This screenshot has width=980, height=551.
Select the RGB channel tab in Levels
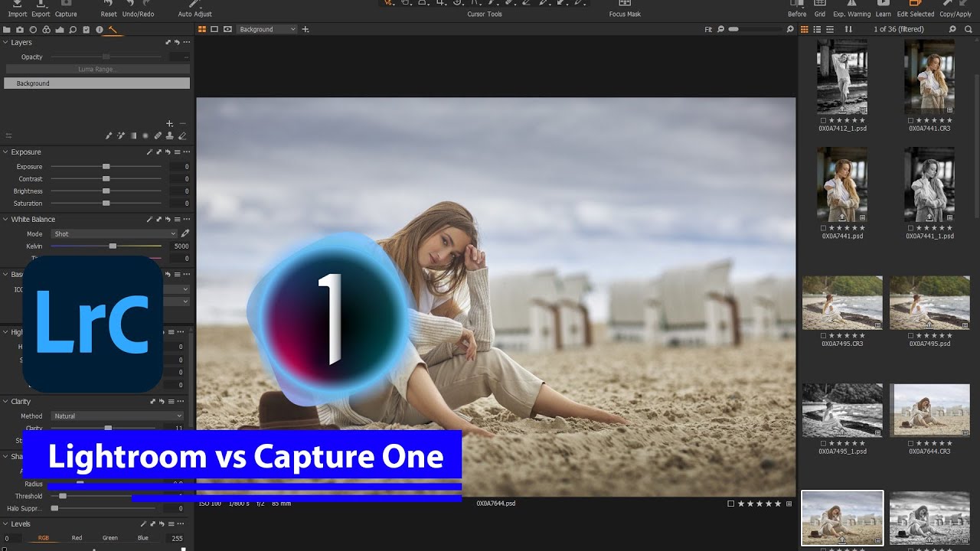[x=44, y=538]
